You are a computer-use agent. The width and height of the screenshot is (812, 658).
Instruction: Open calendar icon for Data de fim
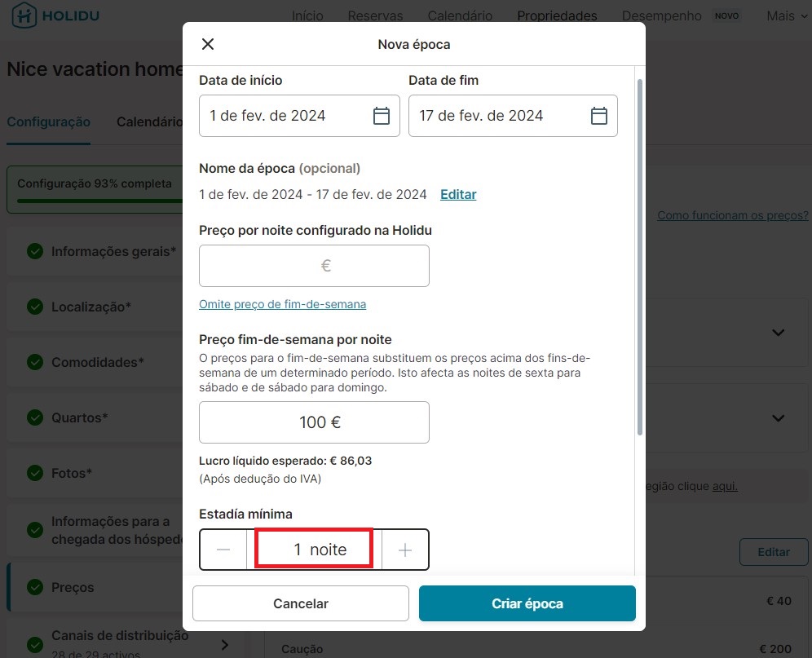pyautogui.click(x=598, y=116)
